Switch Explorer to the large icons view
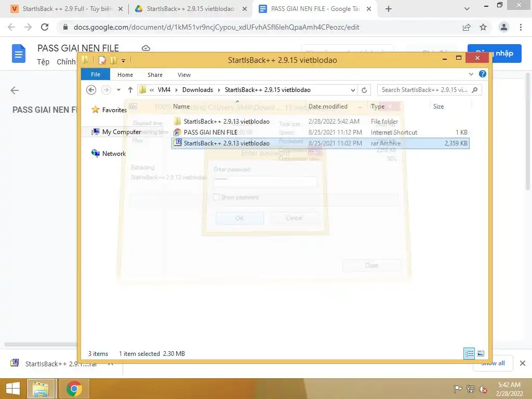532x399 pixels. pyautogui.click(x=481, y=353)
